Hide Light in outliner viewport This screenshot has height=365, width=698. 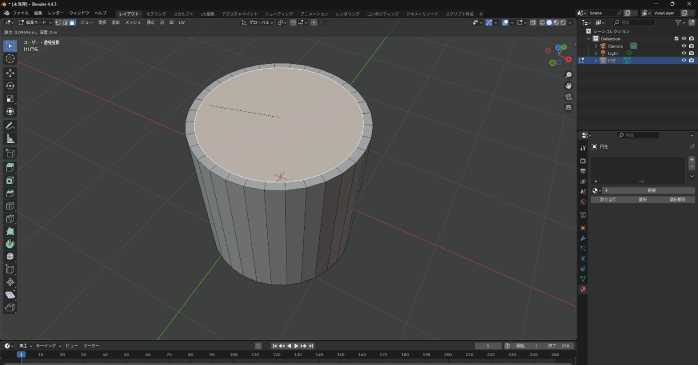coord(684,53)
